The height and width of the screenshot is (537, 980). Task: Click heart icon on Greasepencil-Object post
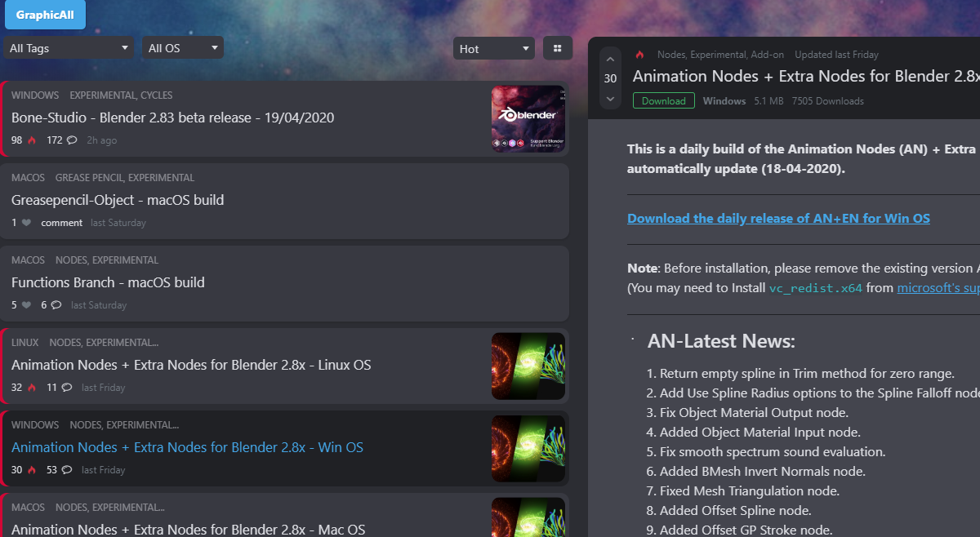[x=26, y=223]
